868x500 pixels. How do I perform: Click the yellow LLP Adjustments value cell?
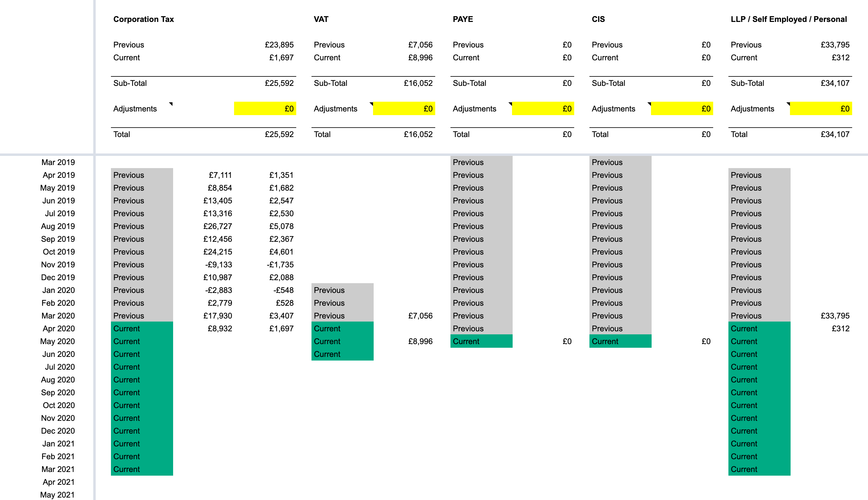821,108
